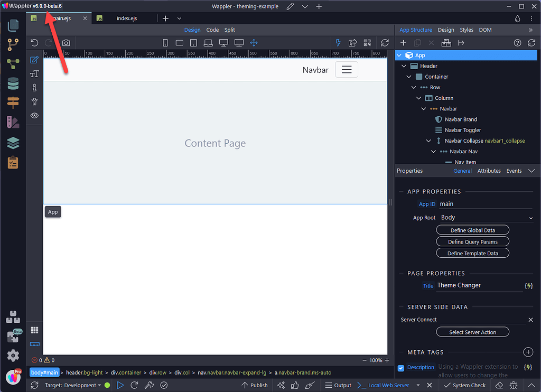
Task: Click the App Connect lightning bolt icon
Action: click(x=338, y=42)
